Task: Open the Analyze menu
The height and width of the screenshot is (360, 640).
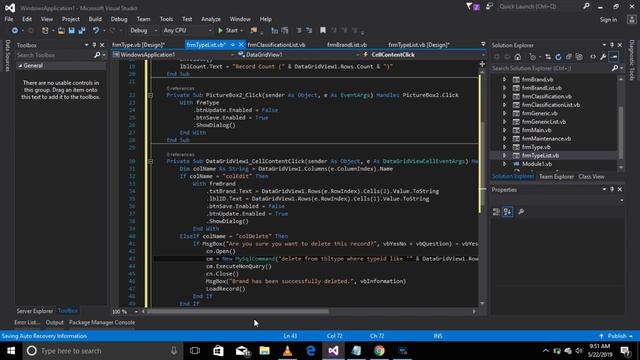Action: click(211, 19)
